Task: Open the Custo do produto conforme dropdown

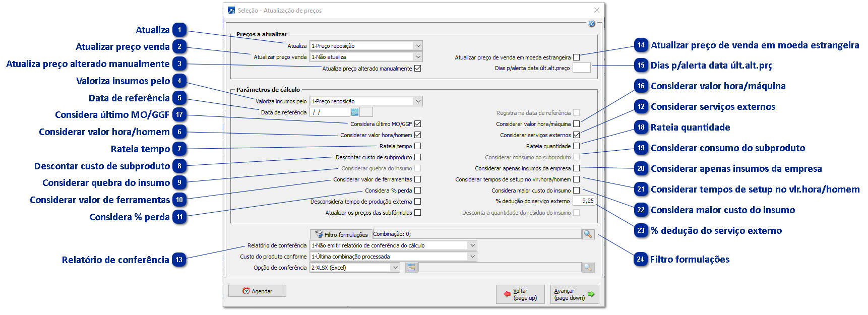Action: coord(472,257)
